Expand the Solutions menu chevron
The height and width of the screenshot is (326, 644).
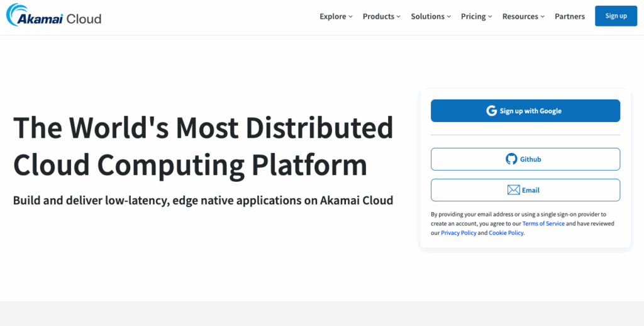pyautogui.click(x=449, y=17)
